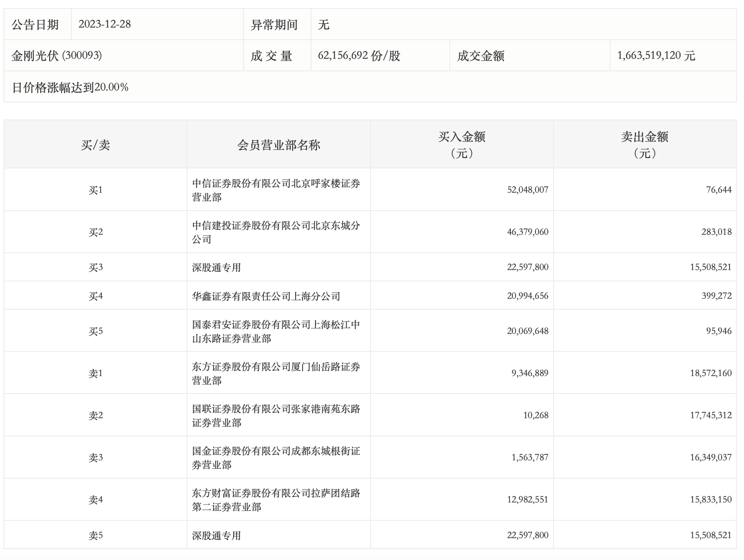Select the buy amount 52,048,007
The height and width of the screenshot is (560, 744).
pos(527,190)
